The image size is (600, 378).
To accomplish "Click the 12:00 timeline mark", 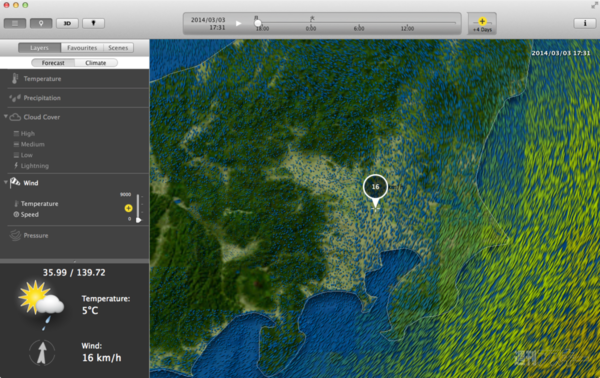I will (x=407, y=28).
